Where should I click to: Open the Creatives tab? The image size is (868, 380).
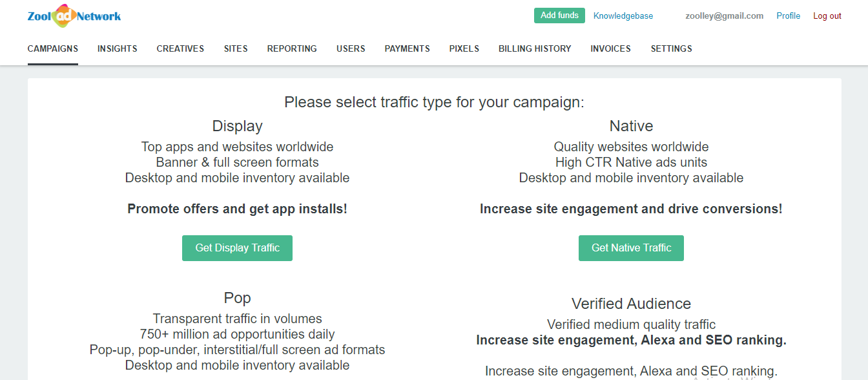click(180, 48)
